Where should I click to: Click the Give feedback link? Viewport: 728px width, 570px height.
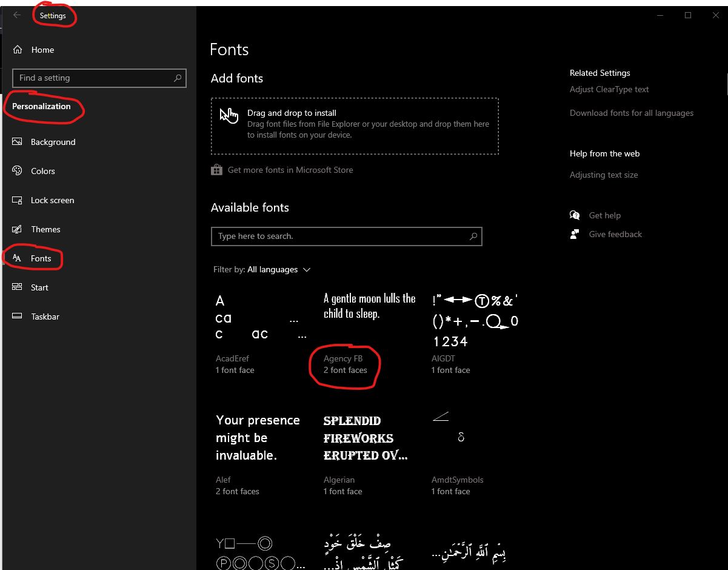[615, 234]
